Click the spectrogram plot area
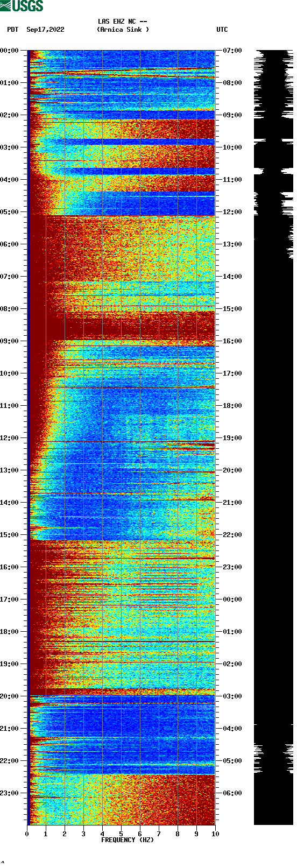 coord(121,437)
